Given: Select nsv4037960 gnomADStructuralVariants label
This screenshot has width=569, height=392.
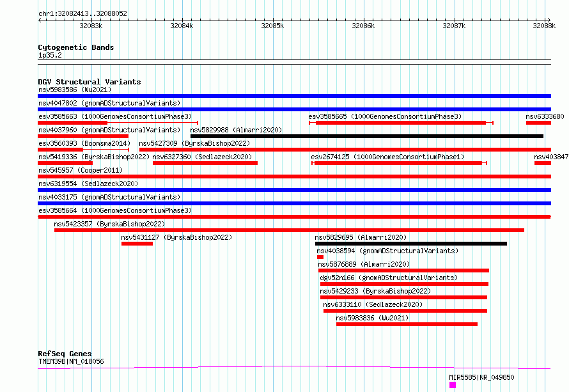Looking at the screenshot, I should pyautogui.click(x=109, y=130).
